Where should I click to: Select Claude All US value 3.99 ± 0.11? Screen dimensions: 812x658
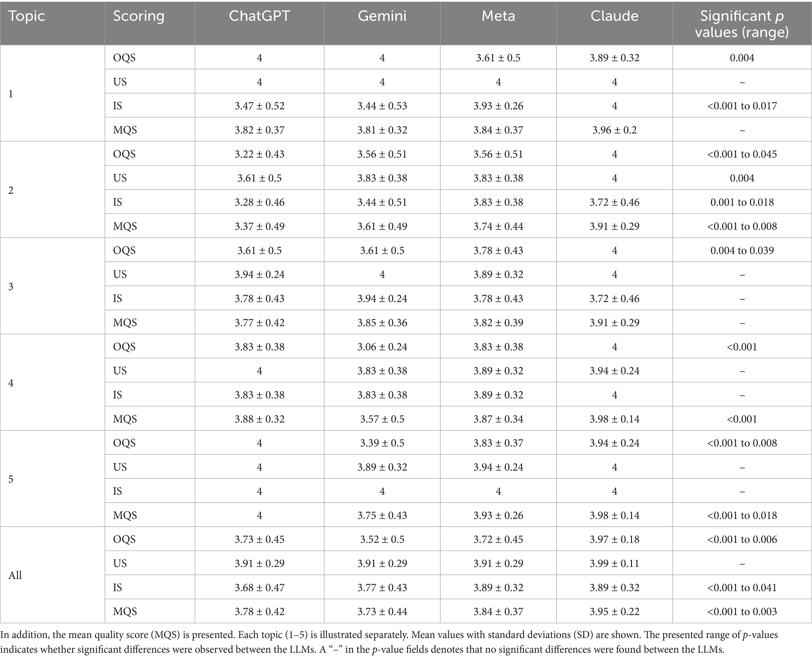pyautogui.click(x=614, y=563)
